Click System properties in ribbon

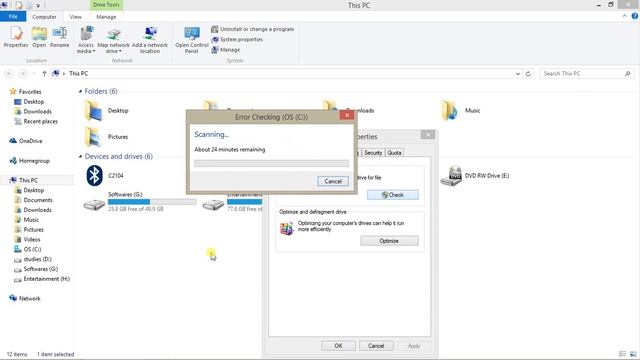pos(237,40)
